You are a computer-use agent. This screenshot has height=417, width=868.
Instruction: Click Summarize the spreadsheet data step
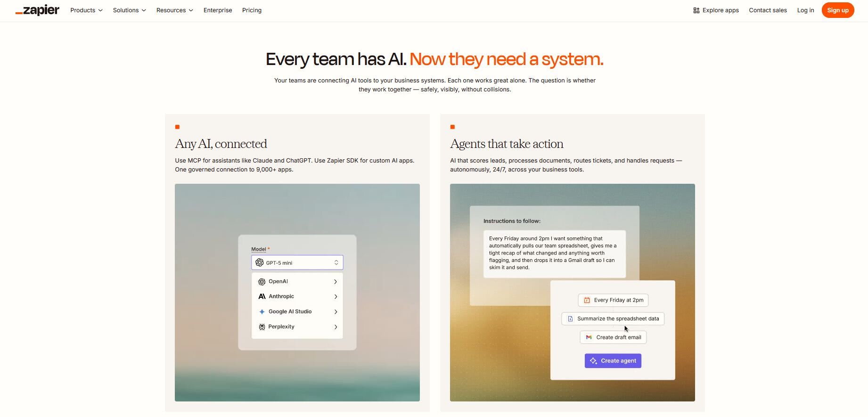pyautogui.click(x=613, y=319)
